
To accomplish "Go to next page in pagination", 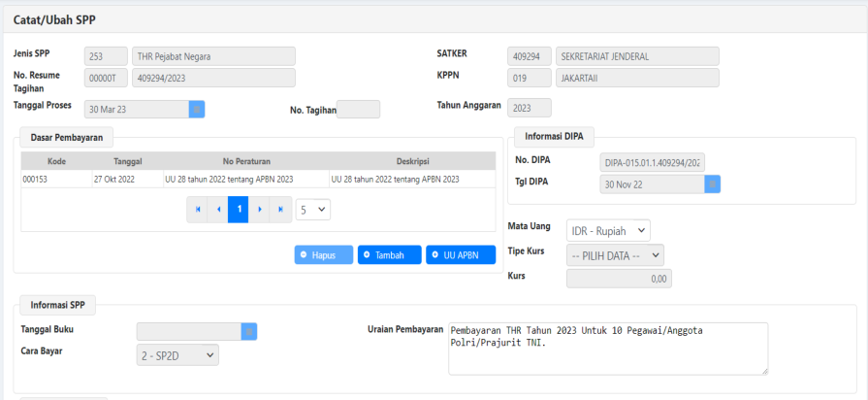I will (x=259, y=210).
